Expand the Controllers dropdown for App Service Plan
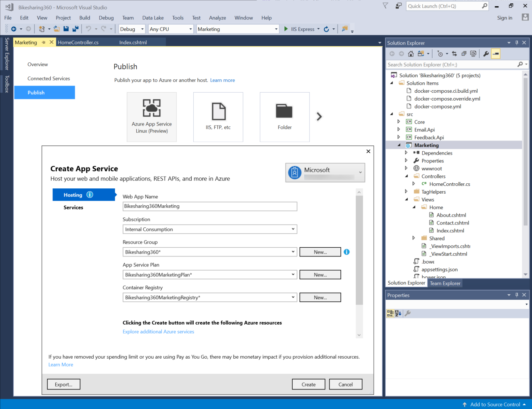The image size is (532, 409). pos(293,274)
